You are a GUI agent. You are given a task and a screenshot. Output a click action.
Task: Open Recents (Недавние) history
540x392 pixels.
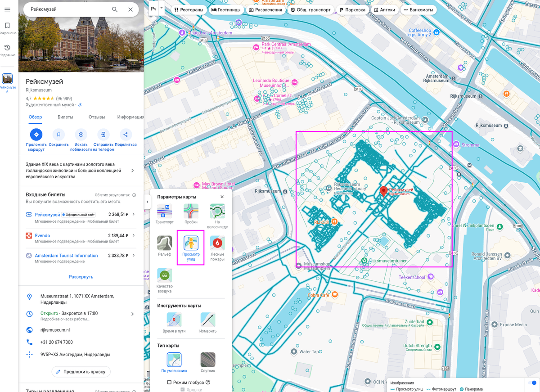tap(7, 50)
